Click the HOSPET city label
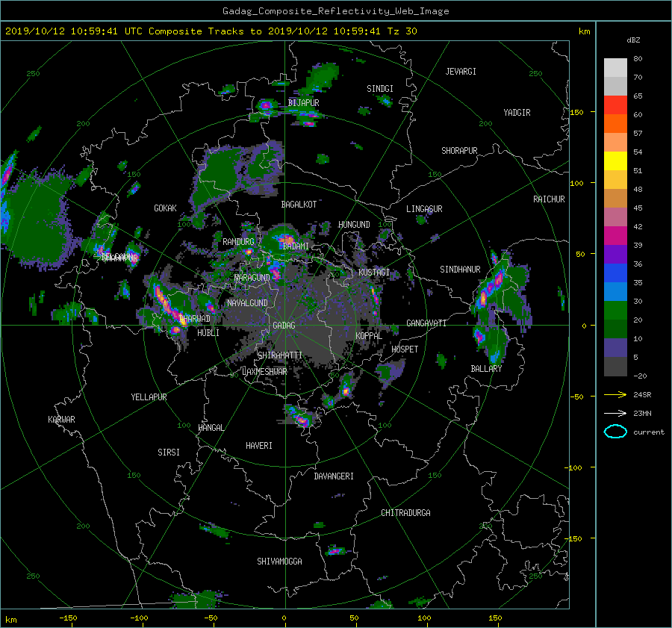Viewport: 672px width, 628px height. point(405,349)
